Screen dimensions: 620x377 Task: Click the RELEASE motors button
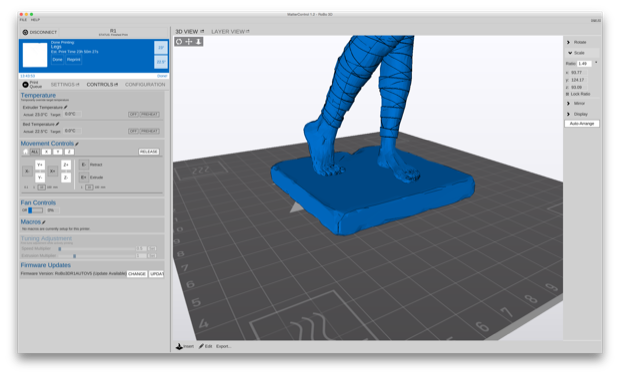[149, 152]
